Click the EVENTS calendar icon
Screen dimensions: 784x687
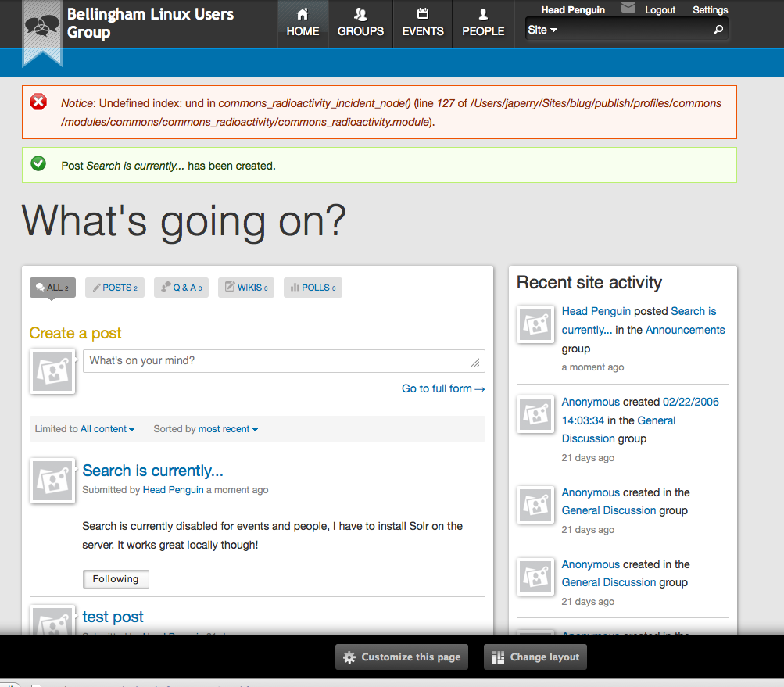[422, 14]
